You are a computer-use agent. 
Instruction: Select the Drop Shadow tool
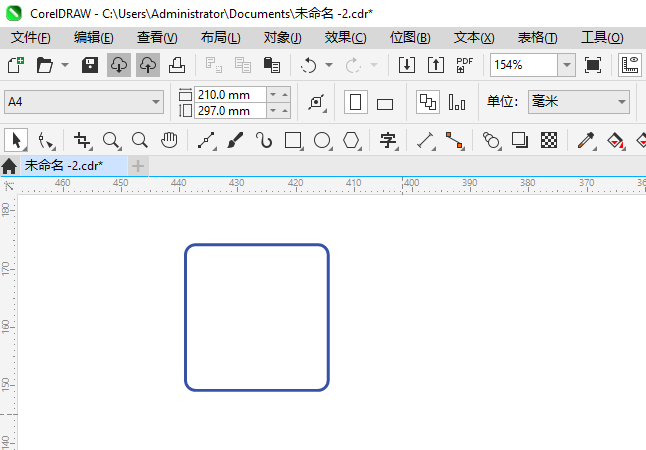520,140
